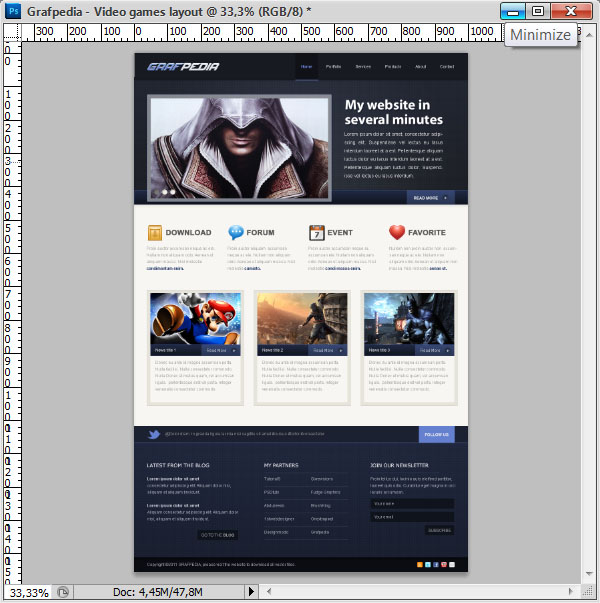
Task: Click the Facebook social icon in footer
Action: [x=436, y=565]
